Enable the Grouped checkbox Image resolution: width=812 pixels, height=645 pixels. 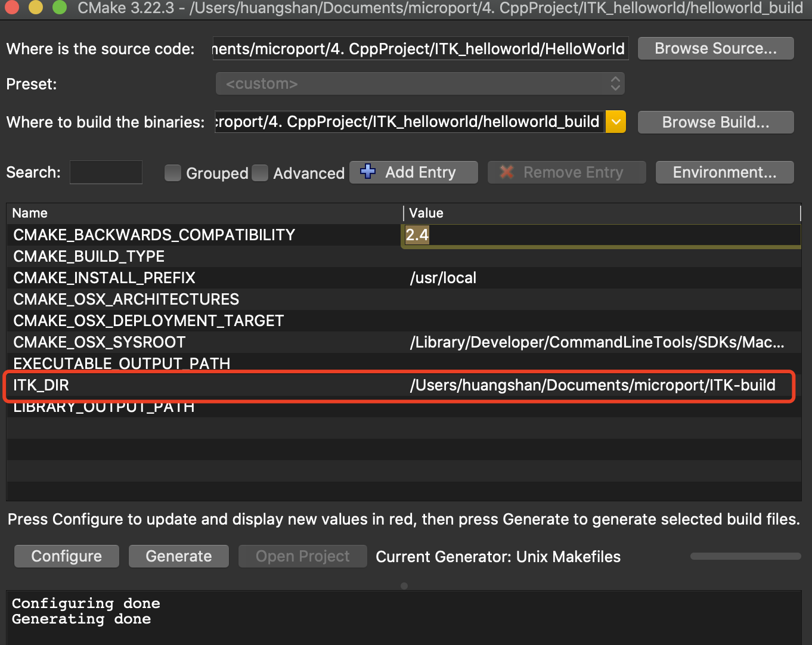[x=173, y=173]
